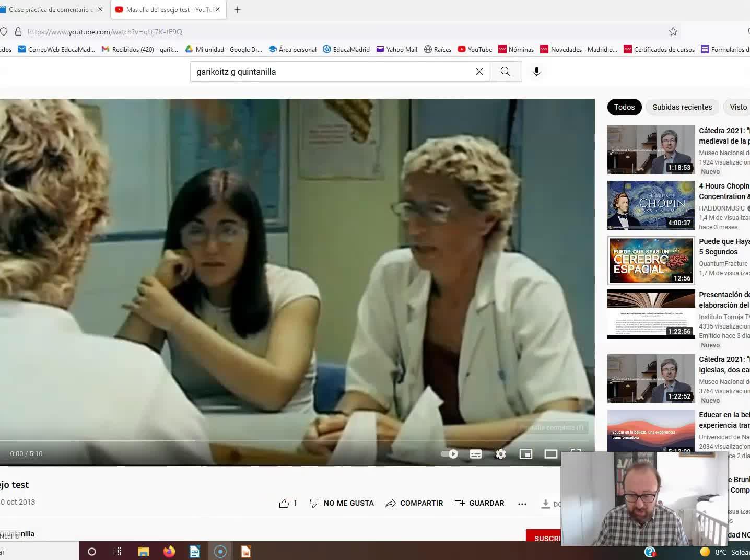This screenshot has width=750, height=560.
Task: Click QuantumFracture channel name
Action: pyautogui.click(x=723, y=264)
